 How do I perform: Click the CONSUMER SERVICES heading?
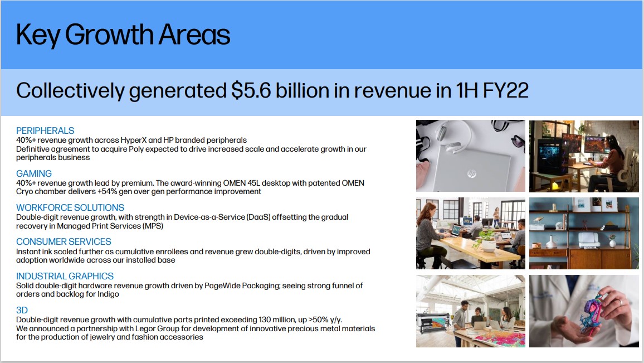(x=64, y=241)
